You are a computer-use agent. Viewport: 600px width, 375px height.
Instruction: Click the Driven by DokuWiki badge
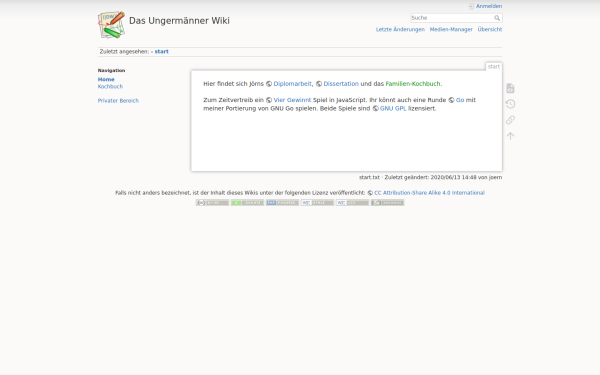point(387,202)
